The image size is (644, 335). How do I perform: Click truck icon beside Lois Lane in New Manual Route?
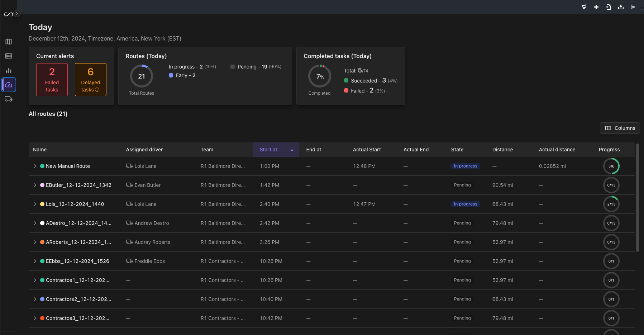(x=129, y=166)
